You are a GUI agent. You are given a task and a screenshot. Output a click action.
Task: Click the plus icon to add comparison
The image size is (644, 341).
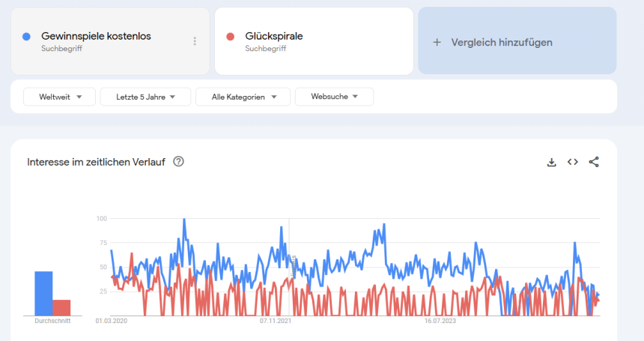437,42
